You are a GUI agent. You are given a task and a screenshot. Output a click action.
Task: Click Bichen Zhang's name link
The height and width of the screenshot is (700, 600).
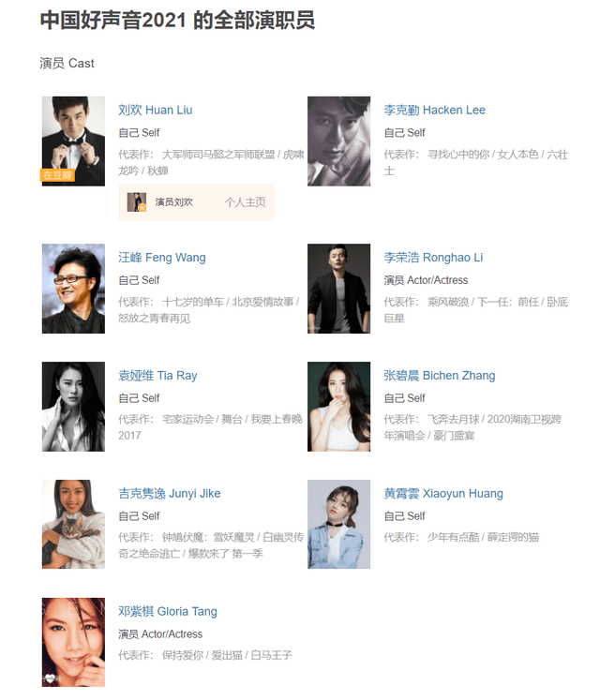(439, 376)
